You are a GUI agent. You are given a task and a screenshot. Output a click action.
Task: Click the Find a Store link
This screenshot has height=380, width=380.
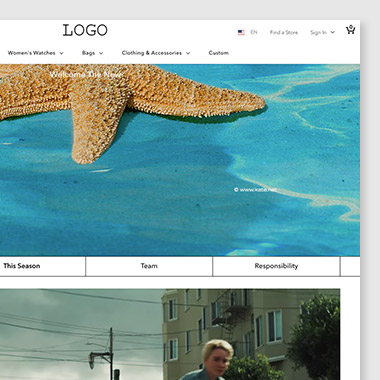[284, 32]
